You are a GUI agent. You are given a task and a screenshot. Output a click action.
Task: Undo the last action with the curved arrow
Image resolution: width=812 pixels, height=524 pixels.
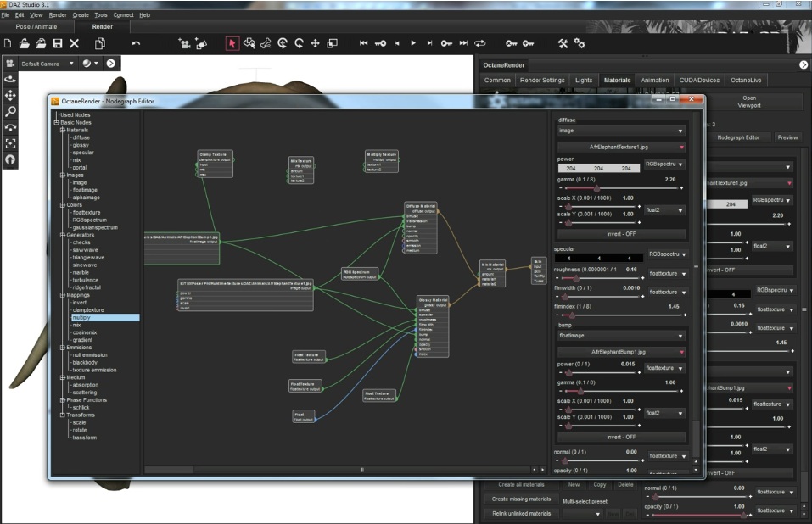(136, 43)
